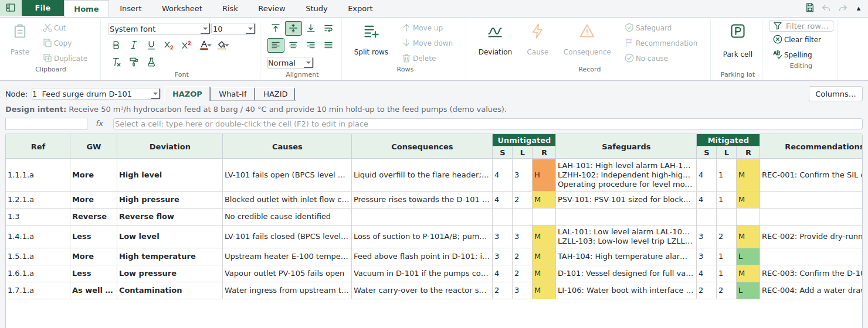Align cell content to top

pos(276,28)
